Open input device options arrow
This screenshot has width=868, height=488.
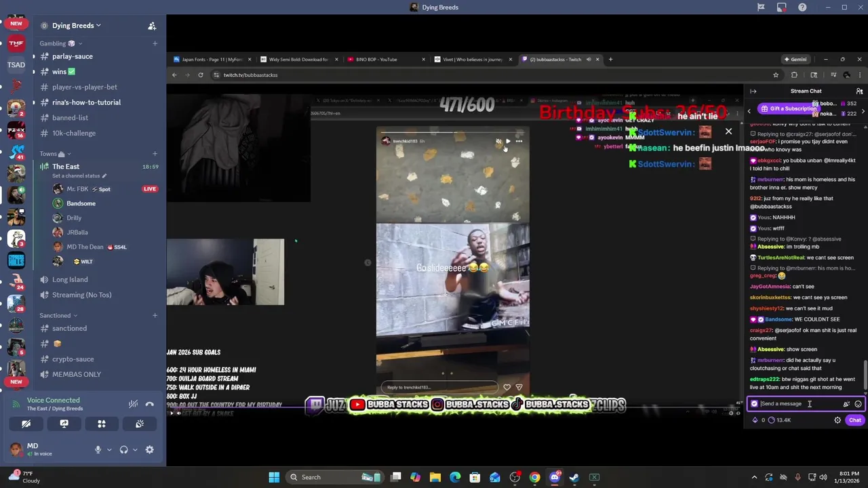pyautogui.click(x=109, y=449)
